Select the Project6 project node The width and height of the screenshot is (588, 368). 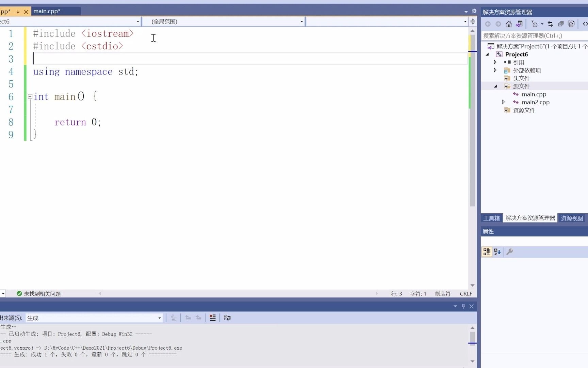point(516,55)
